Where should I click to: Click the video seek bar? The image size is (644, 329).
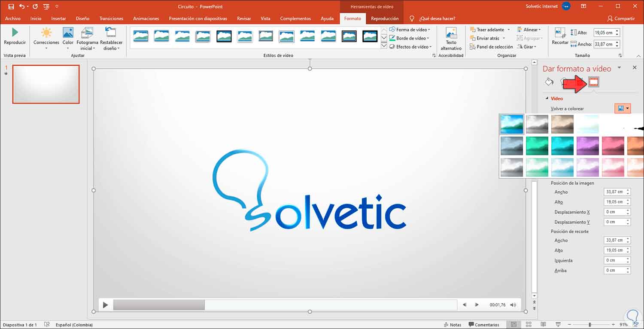(x=285, y=305)
